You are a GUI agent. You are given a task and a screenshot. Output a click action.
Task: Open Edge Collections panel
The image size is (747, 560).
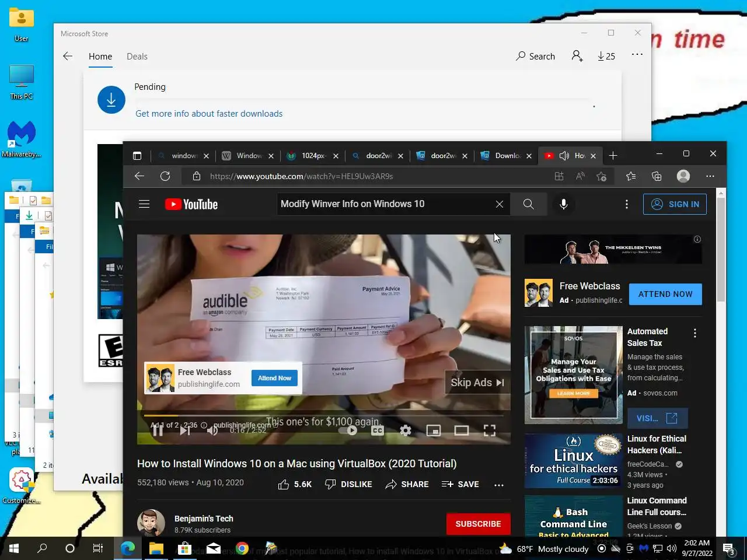pos(657,176)
